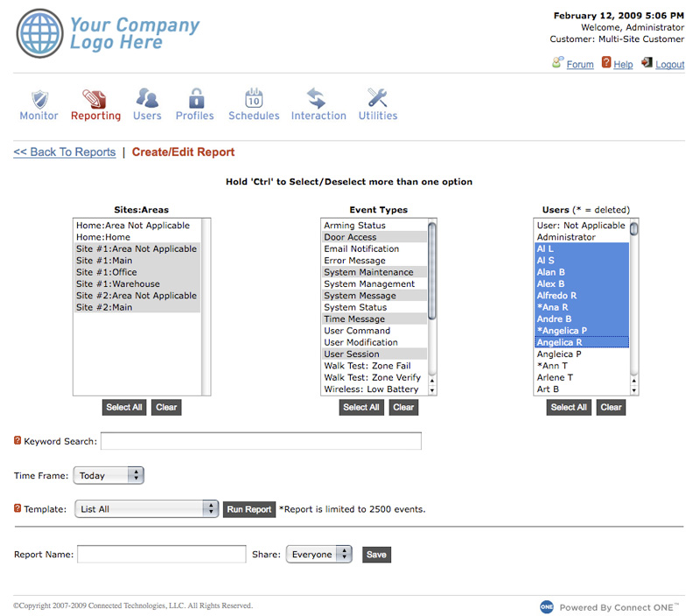Click the help icon beside Template
700x616 pixels.
coord(17,508)
